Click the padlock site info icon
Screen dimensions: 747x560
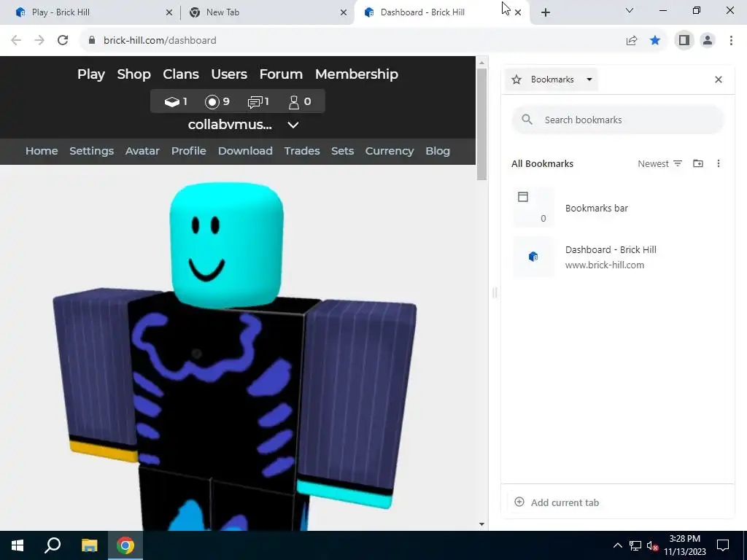click(x=91, y=40)
